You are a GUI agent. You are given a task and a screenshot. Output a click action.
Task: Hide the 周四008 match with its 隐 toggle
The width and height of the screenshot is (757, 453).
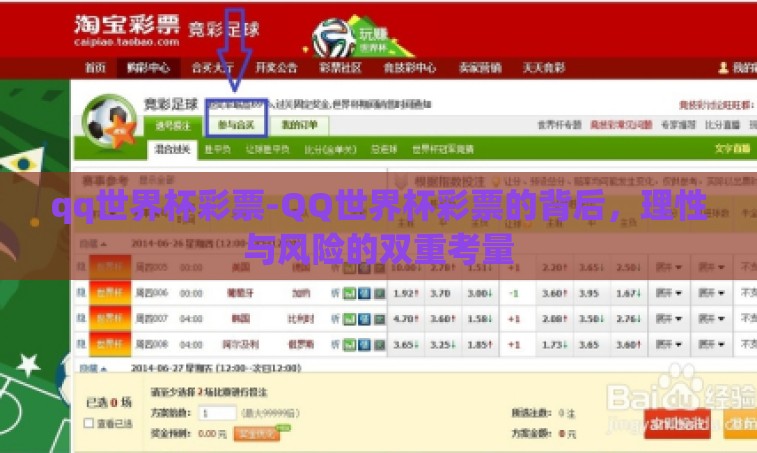(x=81, y=344)
